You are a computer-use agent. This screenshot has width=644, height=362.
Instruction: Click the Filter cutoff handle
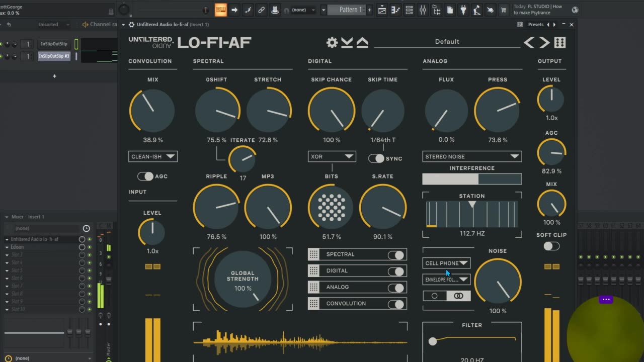click(432, 341)
